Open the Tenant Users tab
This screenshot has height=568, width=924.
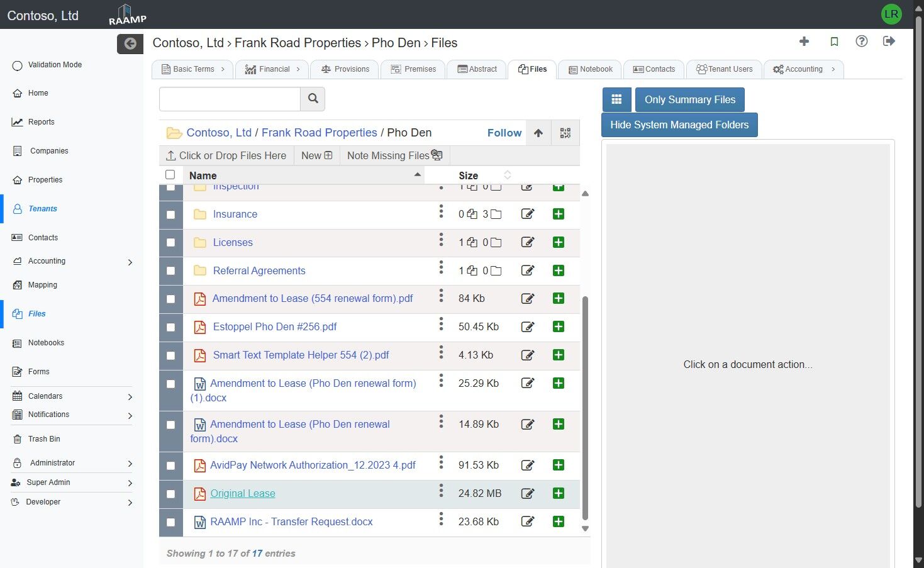coord(724,69)
